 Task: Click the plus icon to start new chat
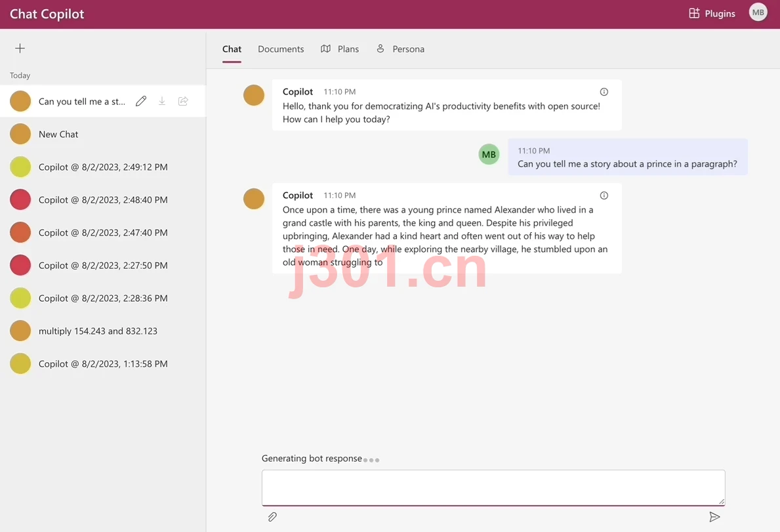(20, 49)
